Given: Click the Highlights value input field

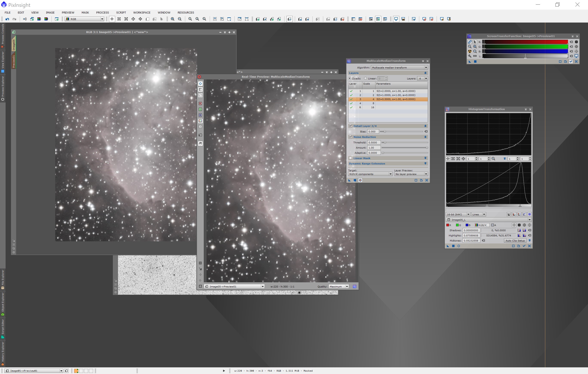Looking at the screenshot, I should pos(471,236).
